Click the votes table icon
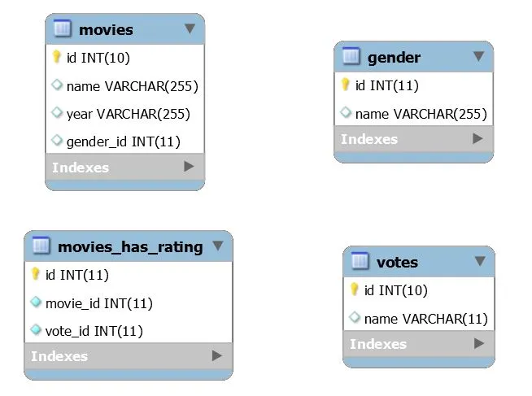Viewport: 532px width, 396px height. 360,262
